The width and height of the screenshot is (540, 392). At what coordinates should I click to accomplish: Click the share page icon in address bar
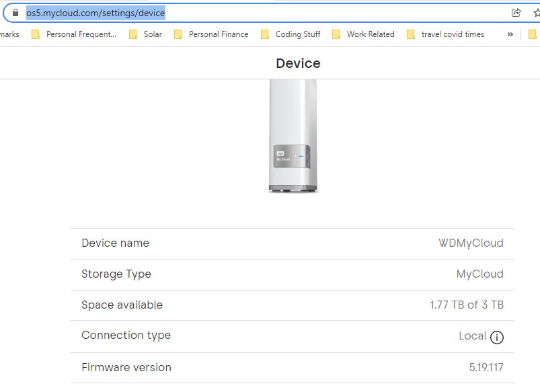(x=516, y=13)
